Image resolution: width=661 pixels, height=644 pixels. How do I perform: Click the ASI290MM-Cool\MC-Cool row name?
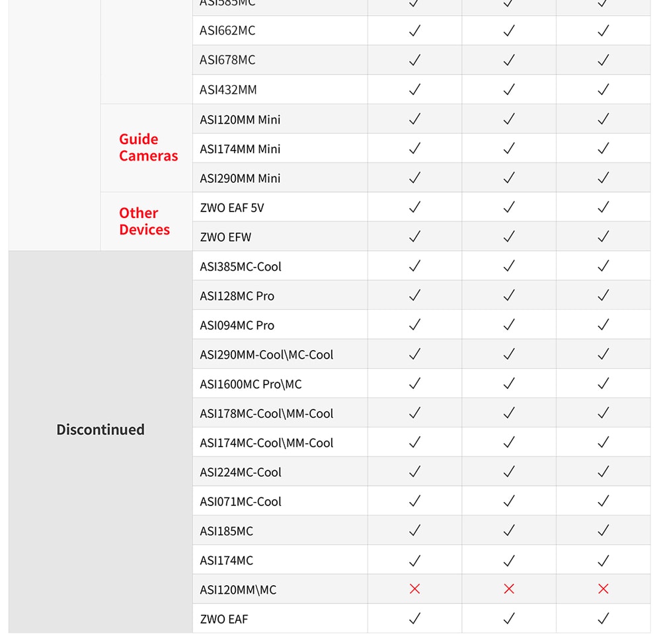[266, 355]
